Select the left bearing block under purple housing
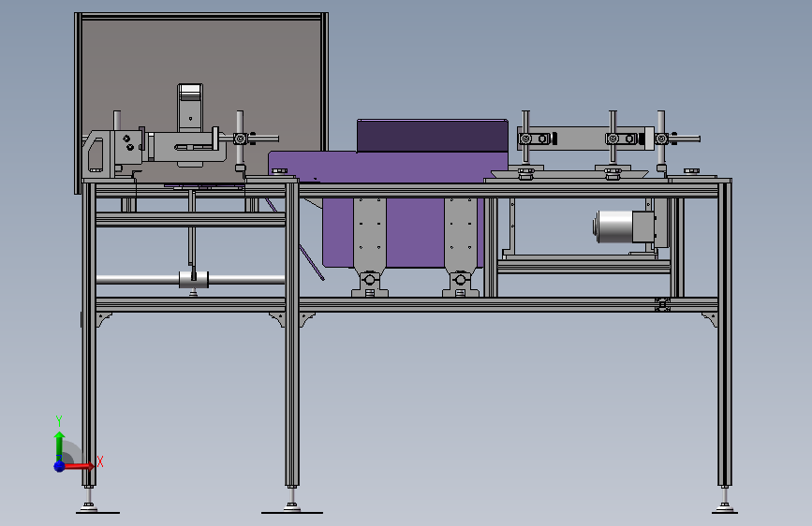This screenshot has width=812, height=526. [370, 285]
